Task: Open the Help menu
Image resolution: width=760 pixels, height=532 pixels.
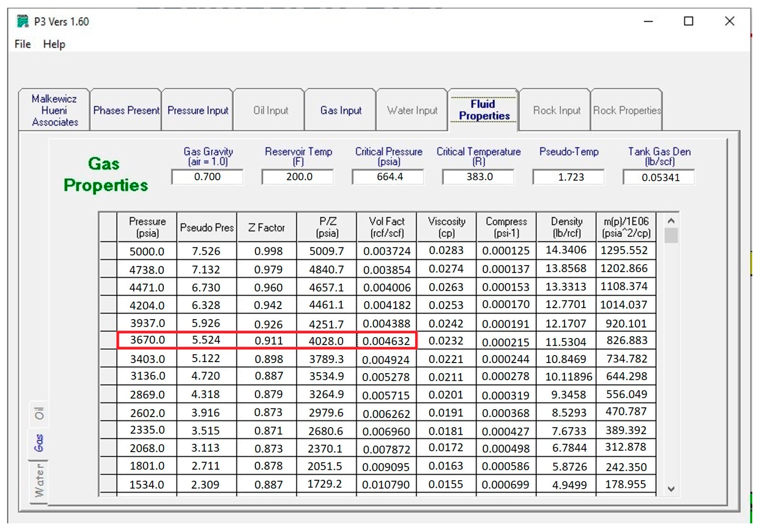Action: click(54, 44)
